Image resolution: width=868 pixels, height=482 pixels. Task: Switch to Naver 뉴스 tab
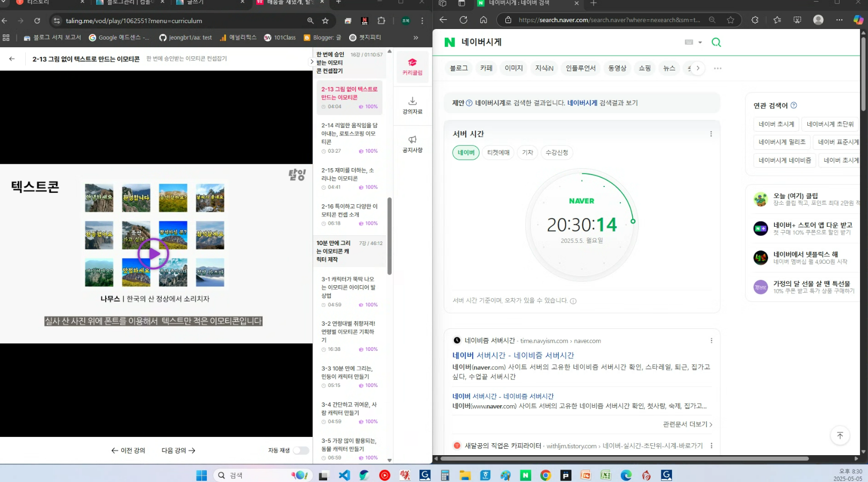[x=669, y=68]
